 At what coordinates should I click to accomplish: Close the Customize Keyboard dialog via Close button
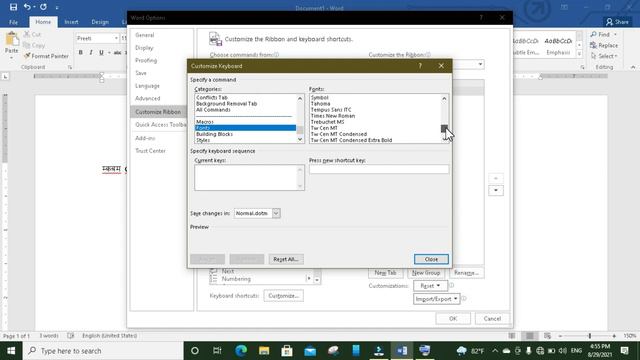point(431,259)
